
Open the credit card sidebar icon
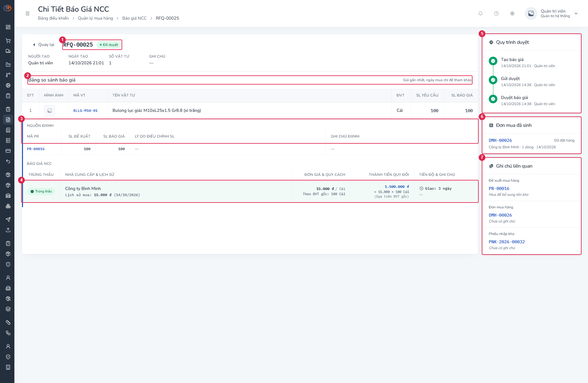click(8, 151)
